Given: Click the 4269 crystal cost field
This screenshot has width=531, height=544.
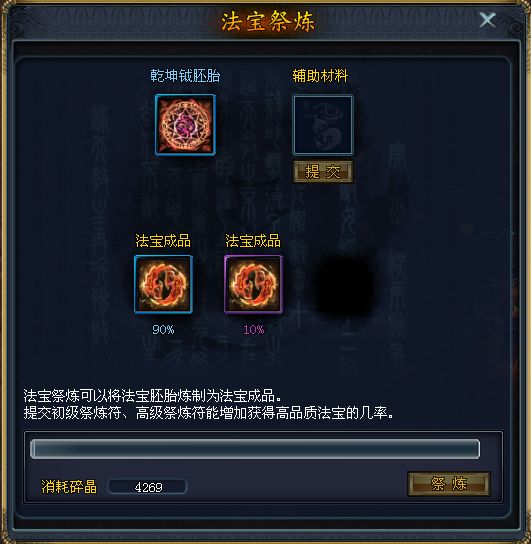Looking at the screenshot, I should pyautogui.click(x=148, y=487).
